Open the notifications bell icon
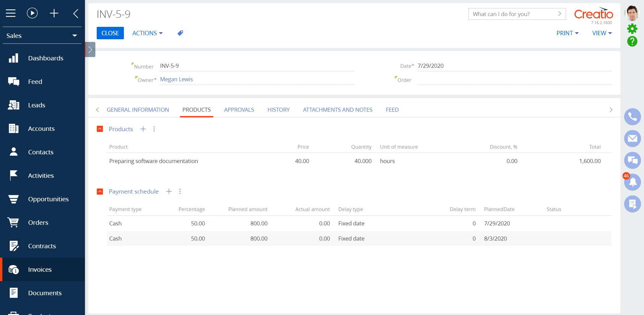This screenshot has width=644, height=315. [x=633, y=182]
